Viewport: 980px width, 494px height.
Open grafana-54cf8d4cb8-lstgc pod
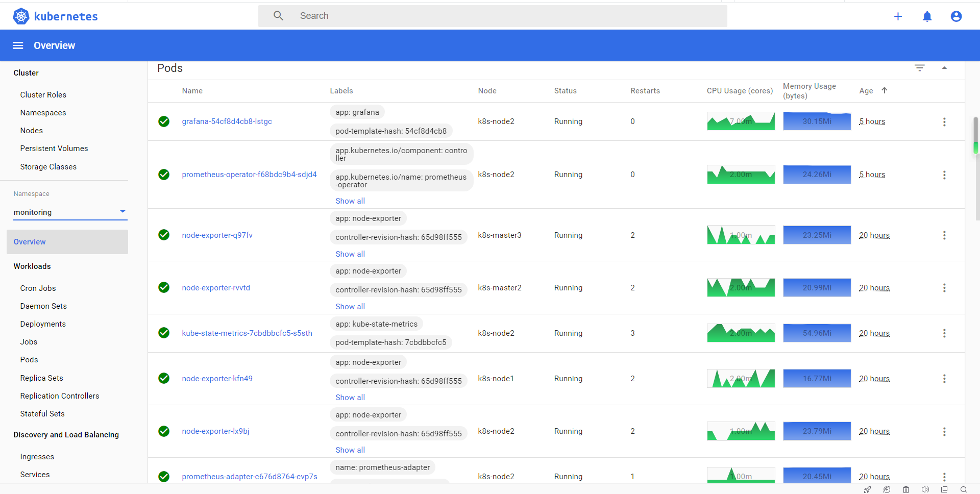click(227, 121)
